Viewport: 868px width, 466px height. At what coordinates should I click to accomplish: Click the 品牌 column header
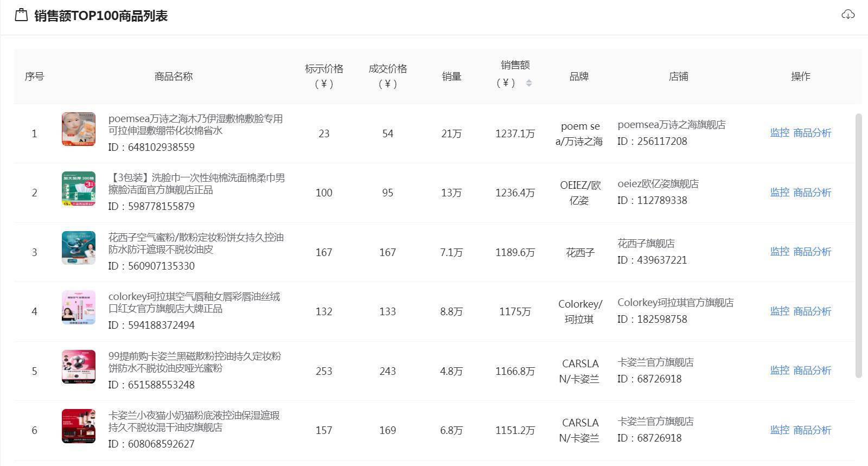pos(579,76)
